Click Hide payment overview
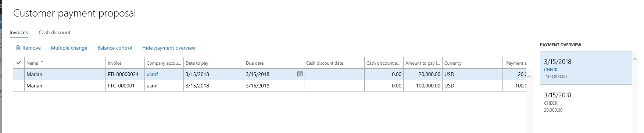644x133 pixels. 169,48
